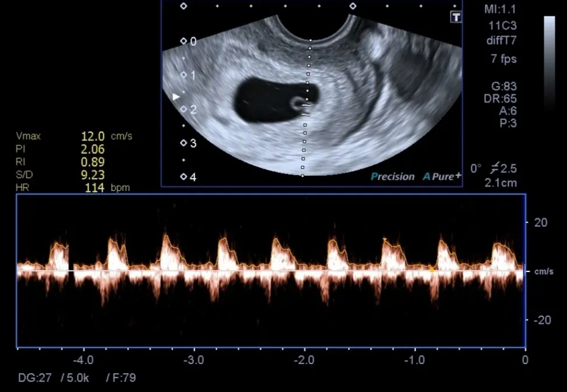Screen dimensions: 567x392
Task: Click the APure+ label
Action: (442, 176)
